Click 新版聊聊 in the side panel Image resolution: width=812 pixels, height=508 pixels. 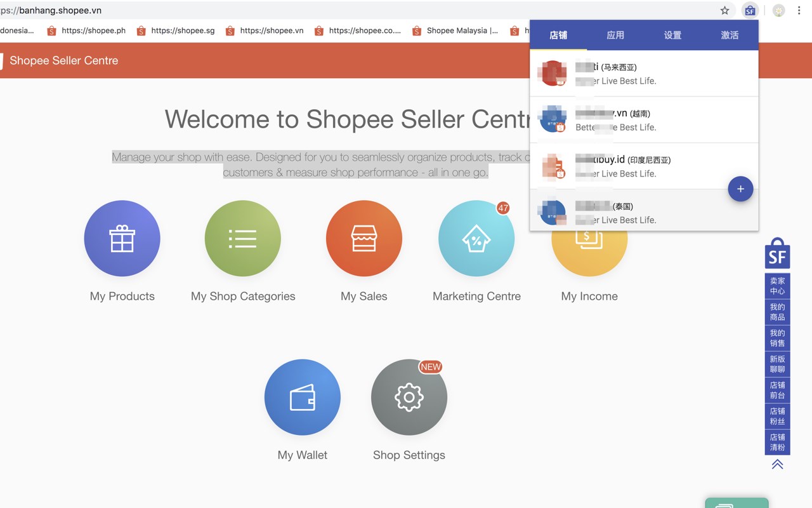pos(777,364)
